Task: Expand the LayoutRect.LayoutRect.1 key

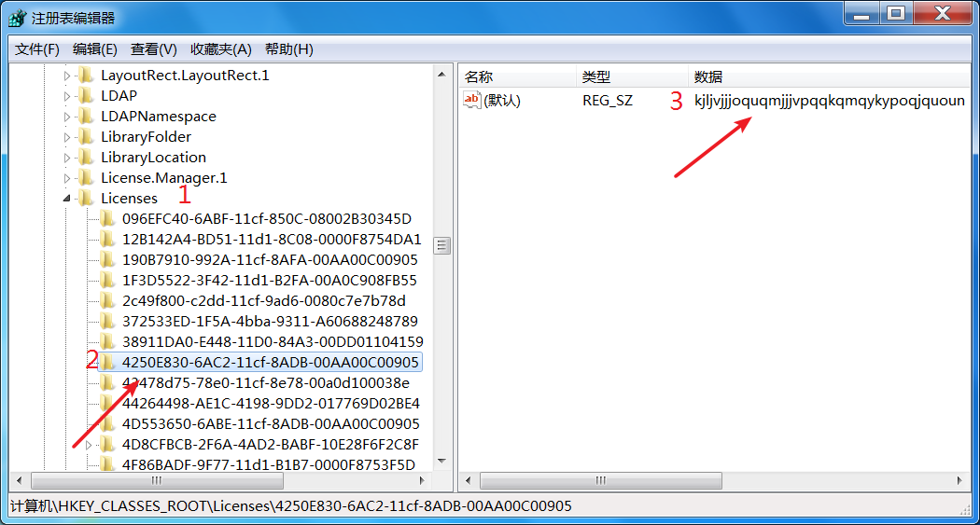Action: pos(67,76)
